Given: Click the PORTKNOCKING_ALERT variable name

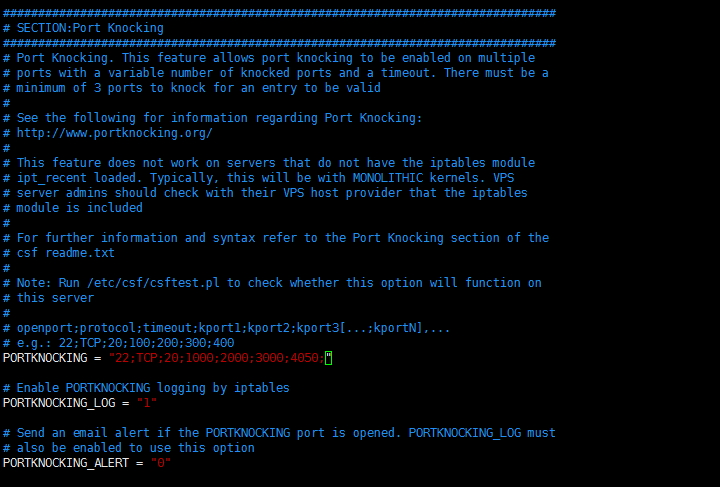Looking at the screenshot, I should point(67,463).
